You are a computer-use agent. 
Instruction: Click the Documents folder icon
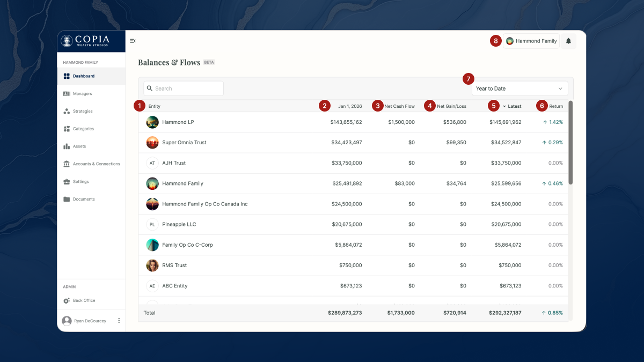67,200
